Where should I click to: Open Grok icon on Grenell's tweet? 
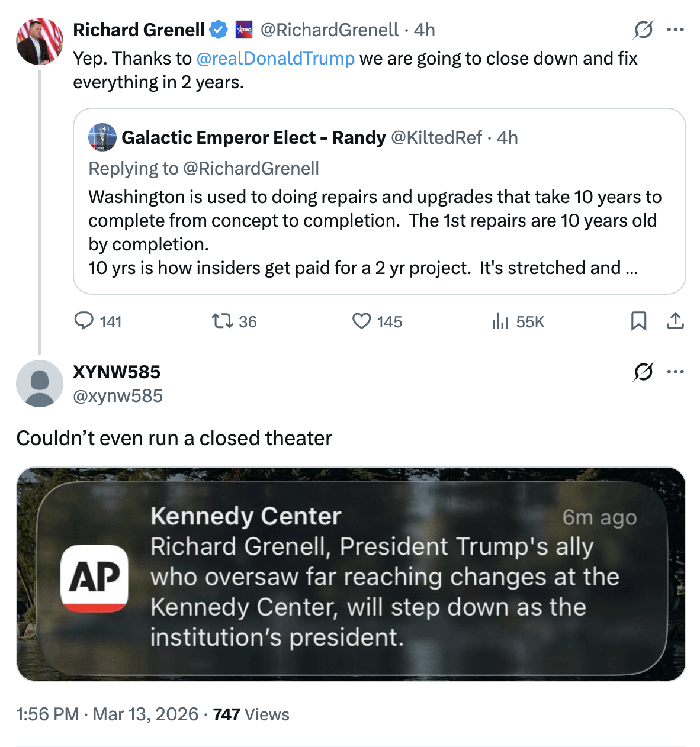tap(643, 30)
